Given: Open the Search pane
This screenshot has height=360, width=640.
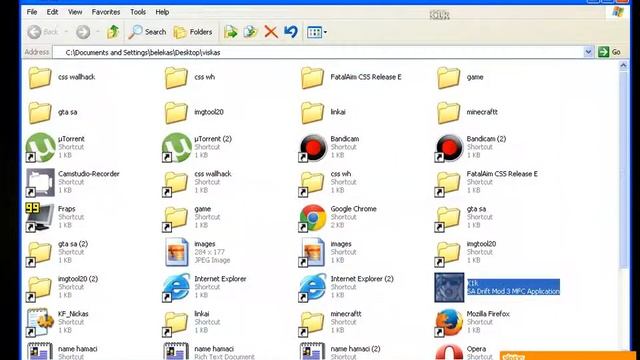Looking at the screenshot, I should pyautogui.click(x=147, y=32).
